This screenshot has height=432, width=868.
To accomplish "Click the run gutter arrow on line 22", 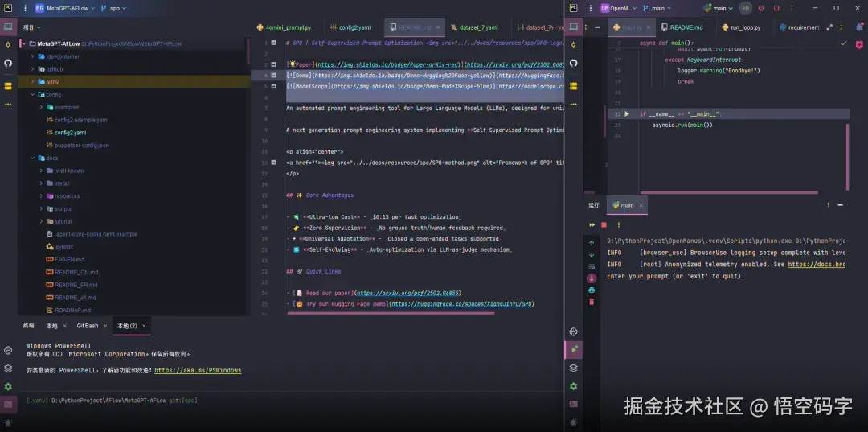I will tap(627, 114).
